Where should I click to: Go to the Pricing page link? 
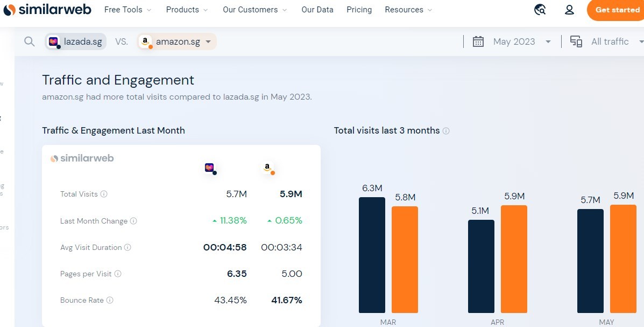tap(359, 10)
